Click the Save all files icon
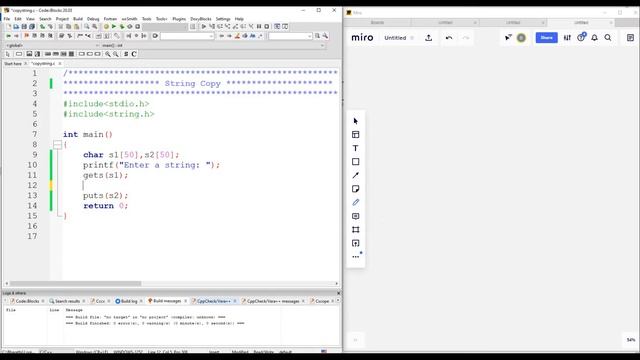Viewport: 640px width, 360px height. pyautogui.click(x=32, y=27)
